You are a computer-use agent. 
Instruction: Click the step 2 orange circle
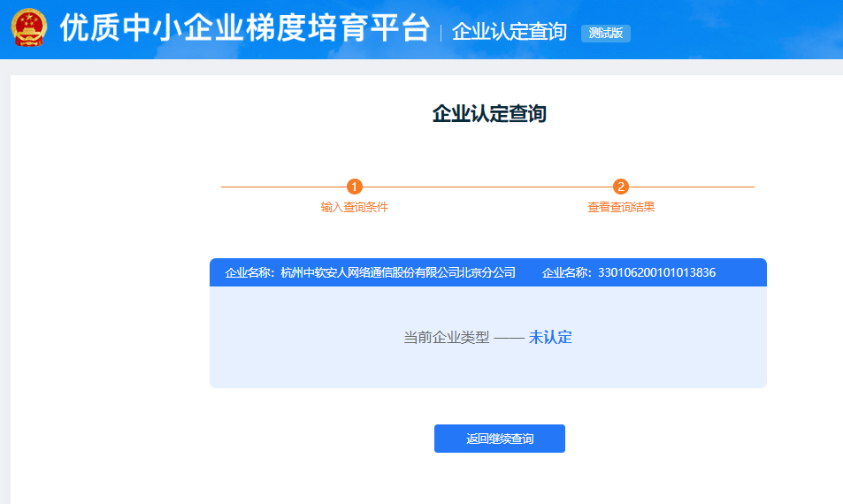point(621,187)
